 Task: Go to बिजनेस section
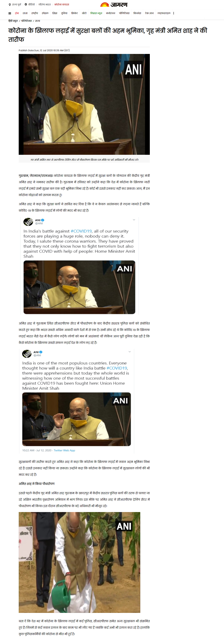tap(137, 13)
